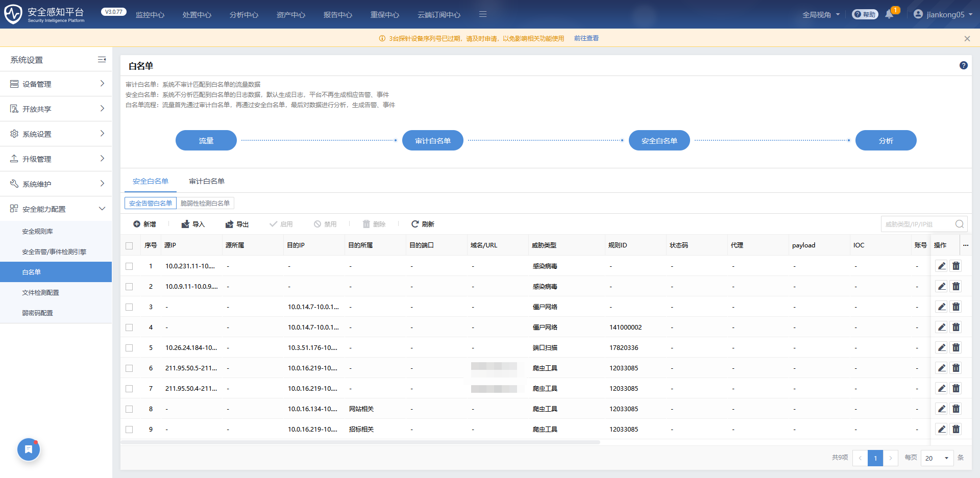The width and height of the screenshot is (980, 478).
Task: Switch to 脆弱性检测白名单 sub-tab
Action: click(x=205, y=203)
